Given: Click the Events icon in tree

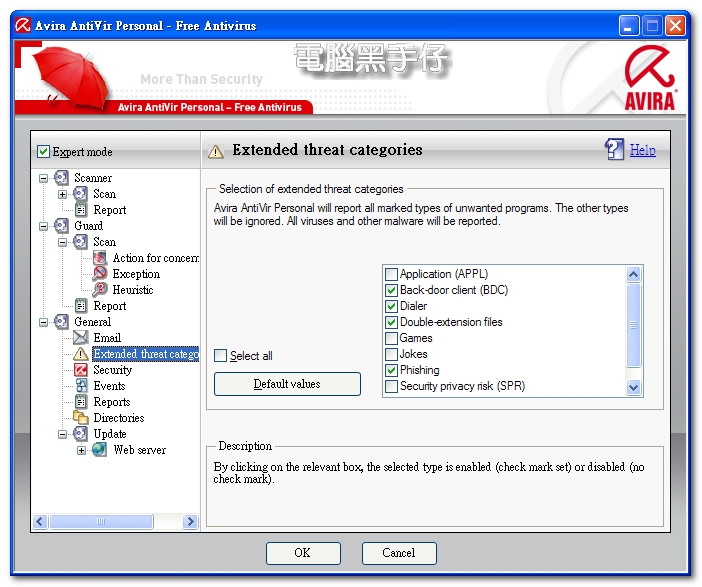Looking at the screenshot, I should click(x=81, y=386).
